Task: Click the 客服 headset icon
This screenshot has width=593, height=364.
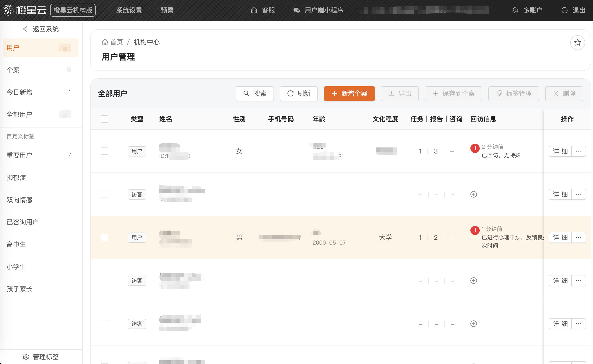Action: pos(254,10)
